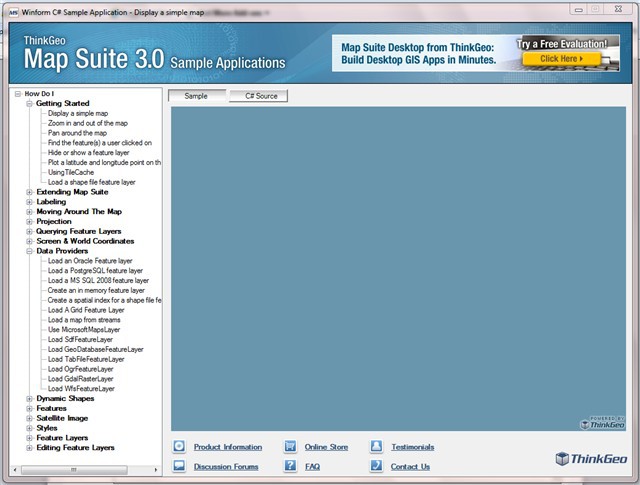Expand the Projection tree node

point(29,222)
